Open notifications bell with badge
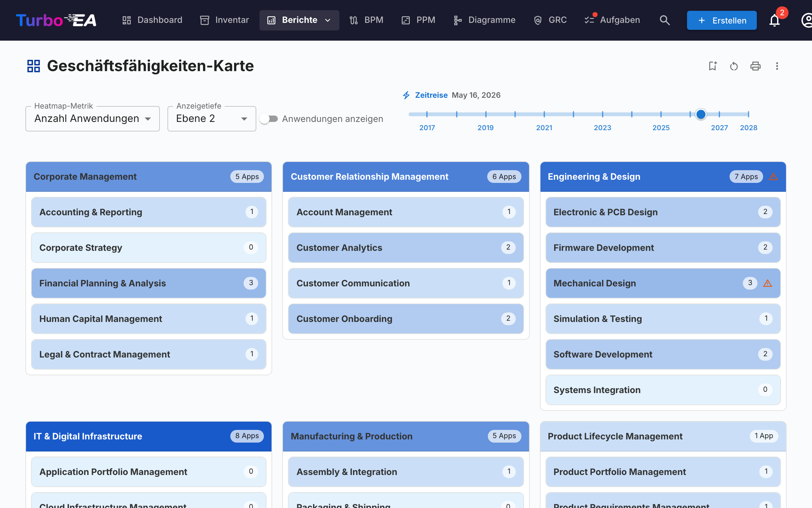This screenshot has height=508, width=812. pos(775,20)
